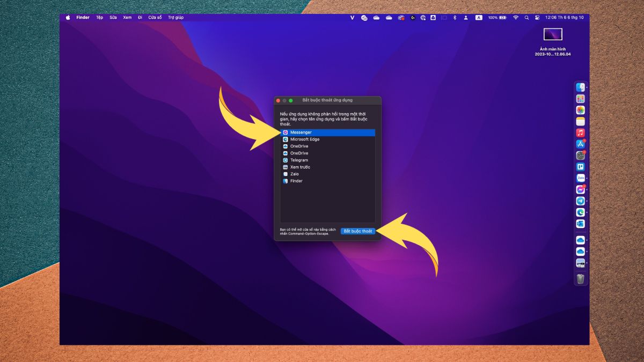
Task: Open Spotlight search in menu bar
Action: click(526, 18)
